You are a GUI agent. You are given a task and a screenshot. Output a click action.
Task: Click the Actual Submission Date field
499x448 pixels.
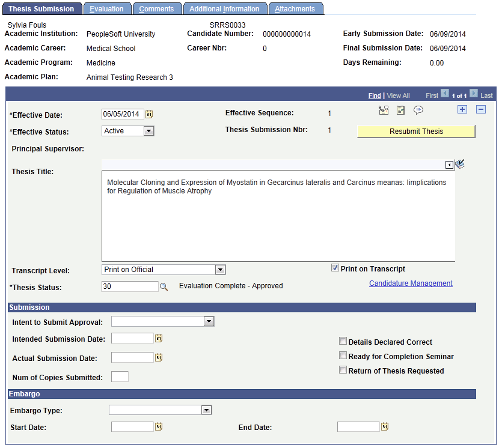click(x=132, y=357)
